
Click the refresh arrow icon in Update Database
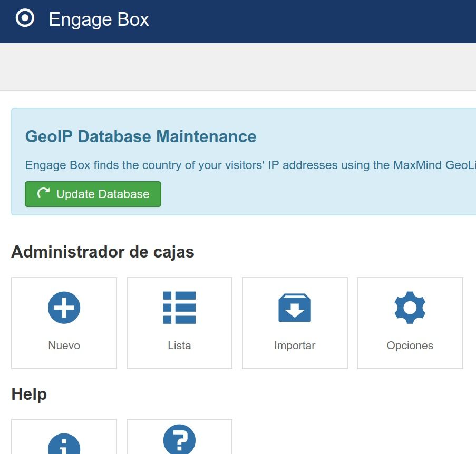click(x=43, y=193)
